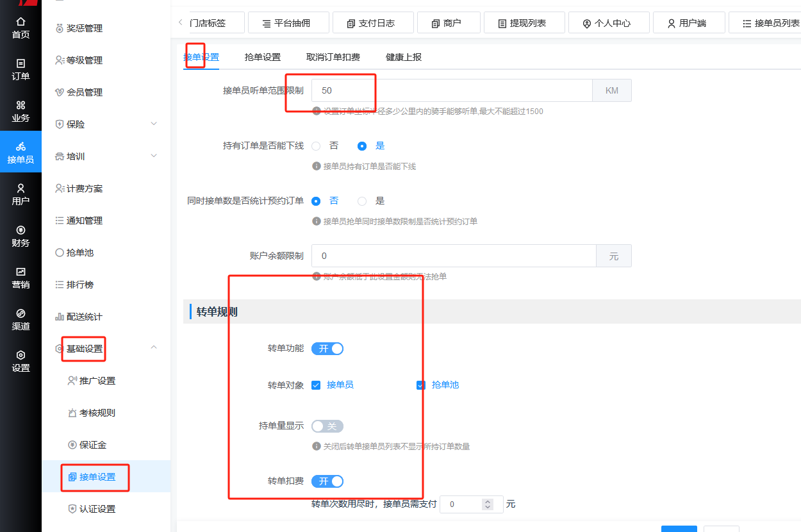Open the 支付日志 page tab
Viewport: 801px width, 532px height.
[372, 23]
